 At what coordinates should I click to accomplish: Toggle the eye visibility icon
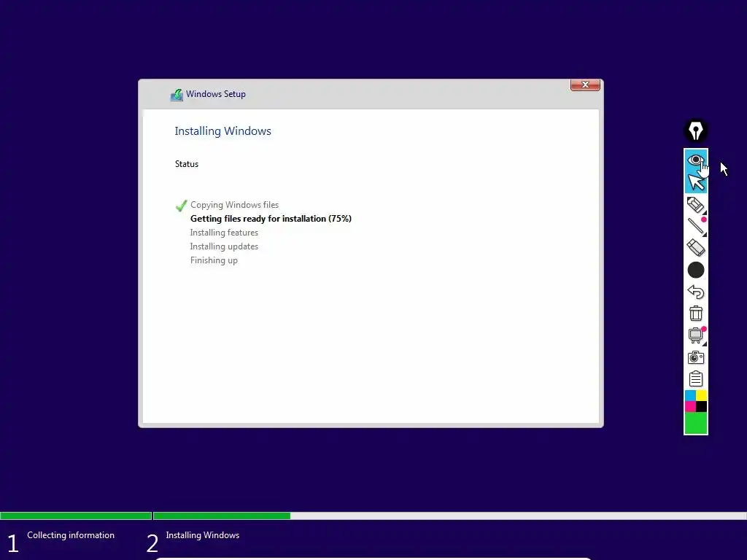(695, 160)
